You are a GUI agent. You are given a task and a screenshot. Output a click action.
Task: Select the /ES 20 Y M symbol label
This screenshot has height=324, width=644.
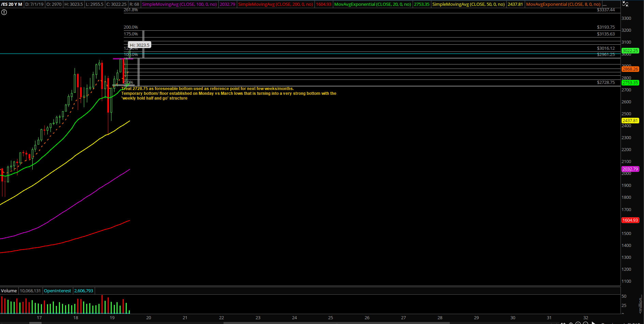[x=12, y=4]
